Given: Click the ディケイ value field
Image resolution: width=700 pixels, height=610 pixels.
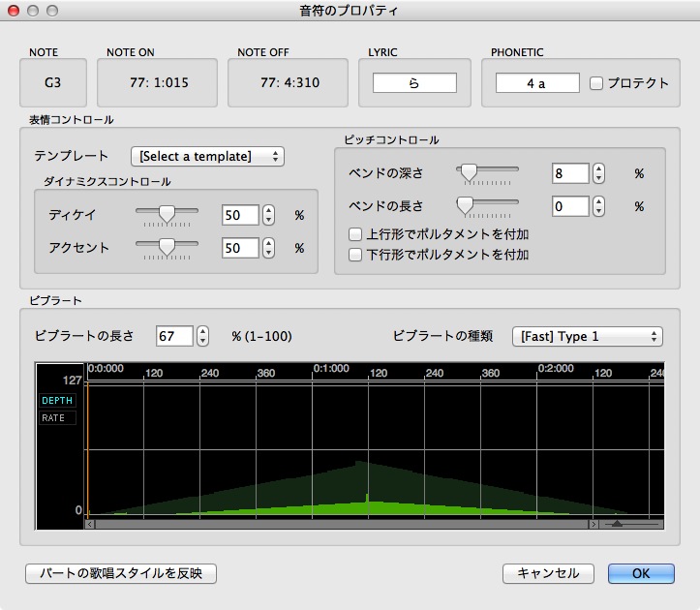Looking at the screenshot, I should point(240,215).
